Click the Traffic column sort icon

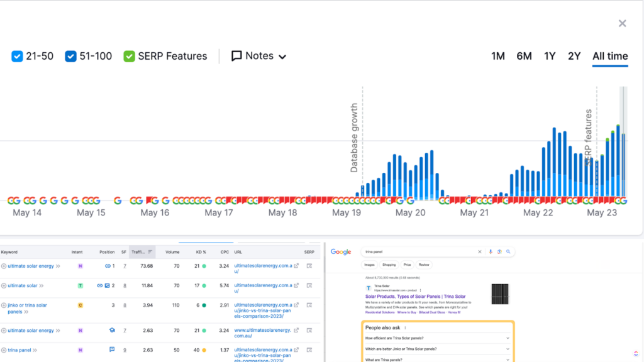click(150, 252)
